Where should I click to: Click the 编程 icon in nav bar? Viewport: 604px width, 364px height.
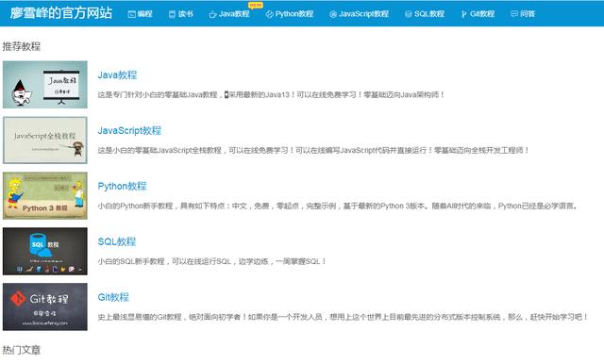pyautogui.click(x=132, y=14)
